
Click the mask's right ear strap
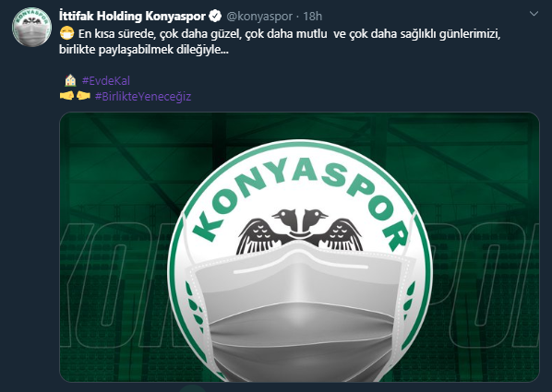[408, 289]
